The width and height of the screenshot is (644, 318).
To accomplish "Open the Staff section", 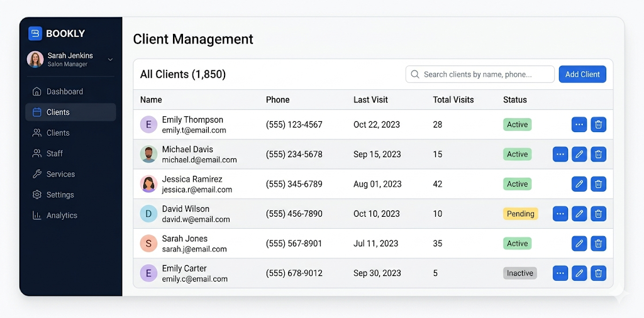I will pos(70,153).
